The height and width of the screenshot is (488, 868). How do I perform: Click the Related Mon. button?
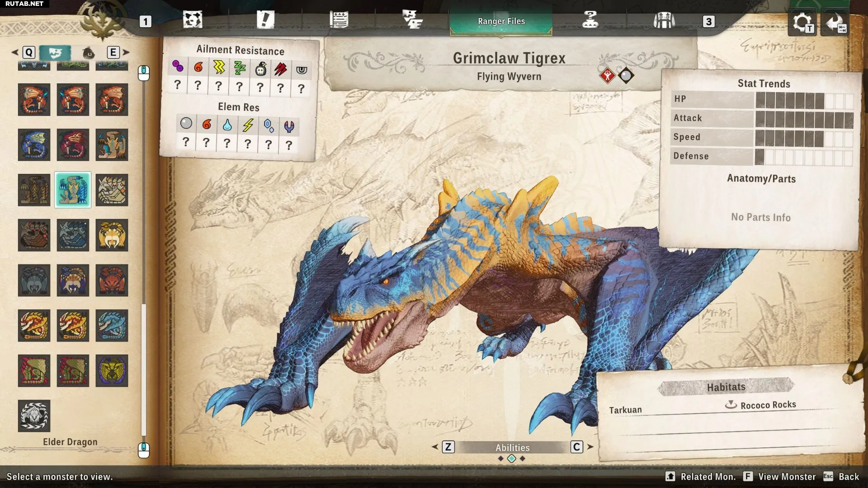(708, 477)
